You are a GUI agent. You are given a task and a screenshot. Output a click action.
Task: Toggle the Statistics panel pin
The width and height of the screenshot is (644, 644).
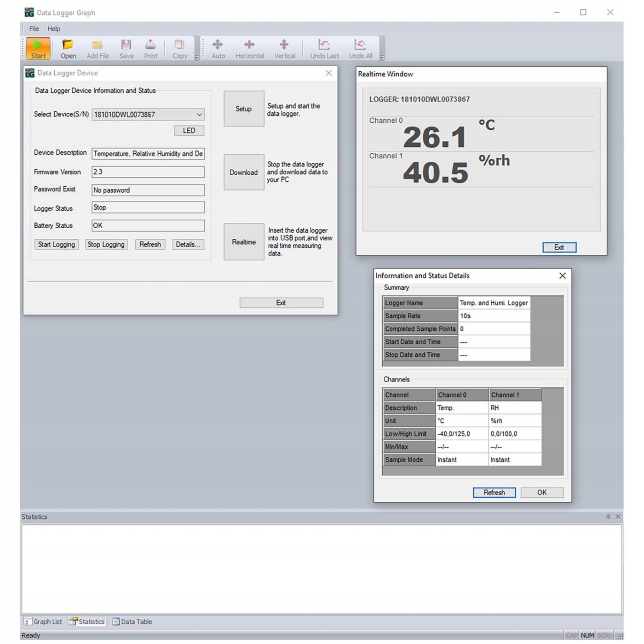[x=608, y=517]
